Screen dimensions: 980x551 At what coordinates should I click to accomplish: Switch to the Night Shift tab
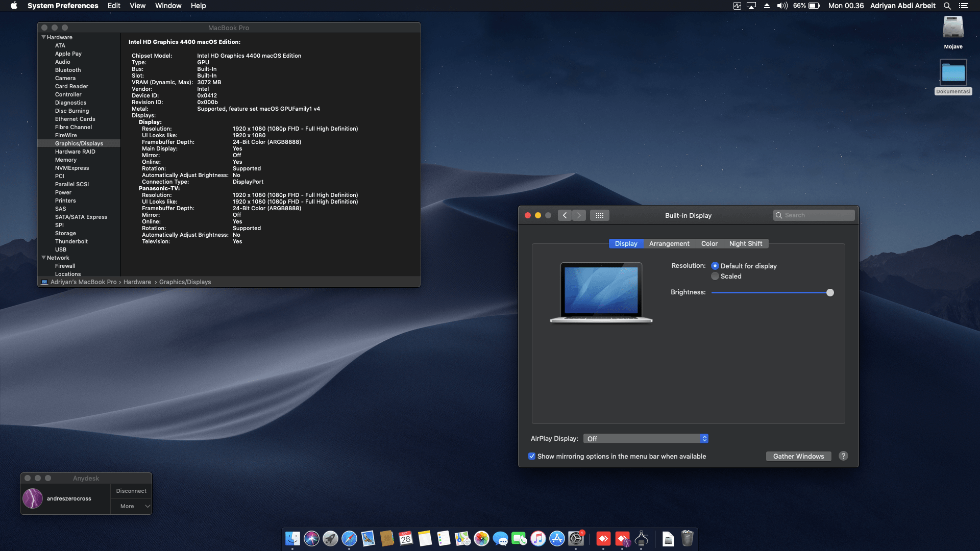tap(745, 243)
